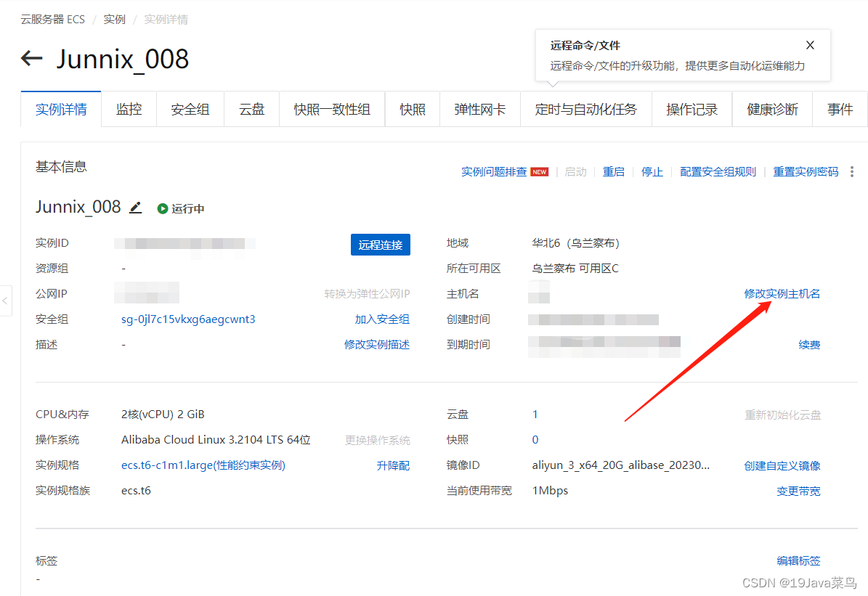Click the 转换为弹性公网IP text

367,294
